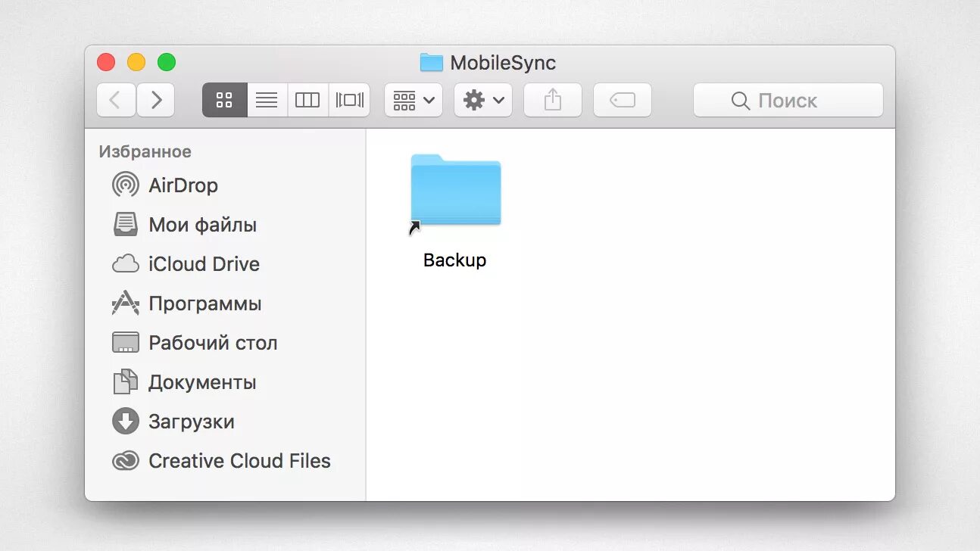Click the Share toolbar button
The image size is (980, 551).
pyautogui.click(x=553, y=100)
